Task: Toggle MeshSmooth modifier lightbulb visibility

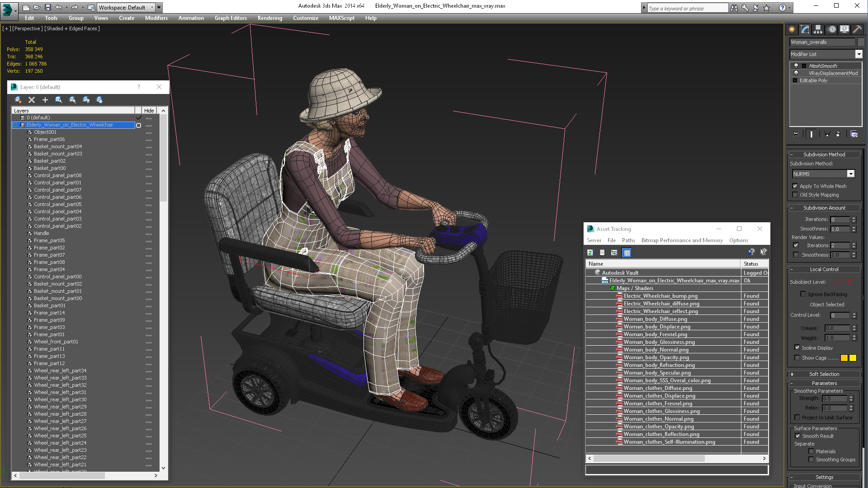Action: tap(796, 66)
